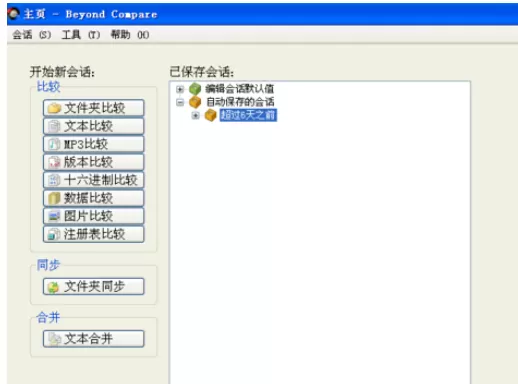Start a 数据比较 data compare session
Viewport: 518px width, 384px height.
coord(94,198)
